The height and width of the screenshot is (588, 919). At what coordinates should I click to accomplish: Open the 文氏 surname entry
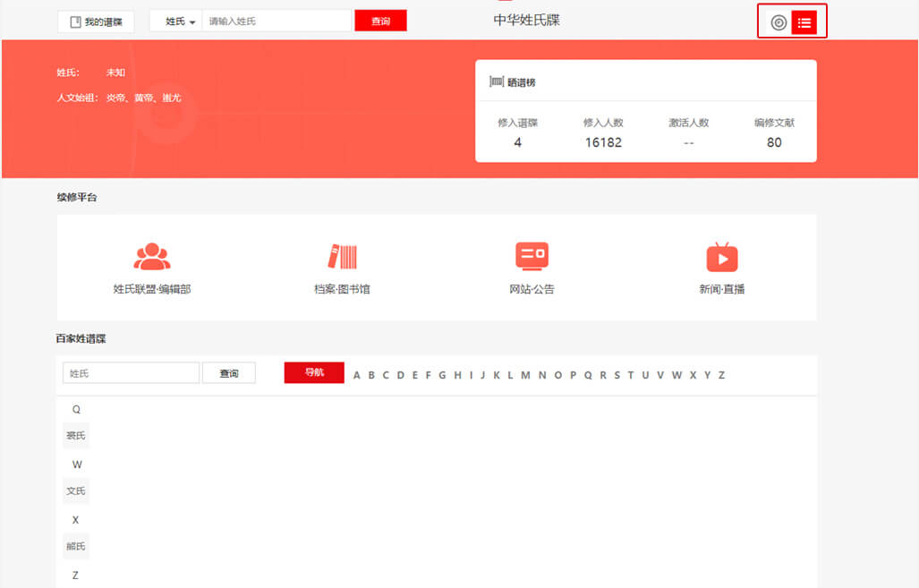click(76, 491)
